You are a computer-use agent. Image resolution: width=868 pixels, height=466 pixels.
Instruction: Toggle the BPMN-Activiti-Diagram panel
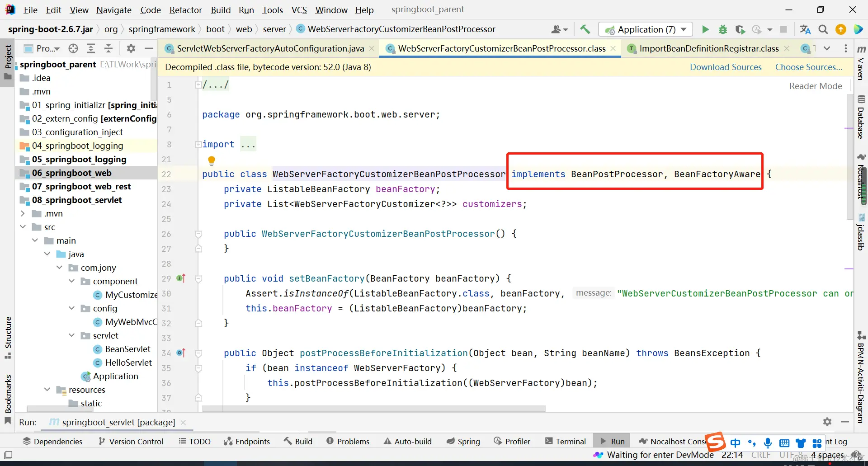pos(861,378)
